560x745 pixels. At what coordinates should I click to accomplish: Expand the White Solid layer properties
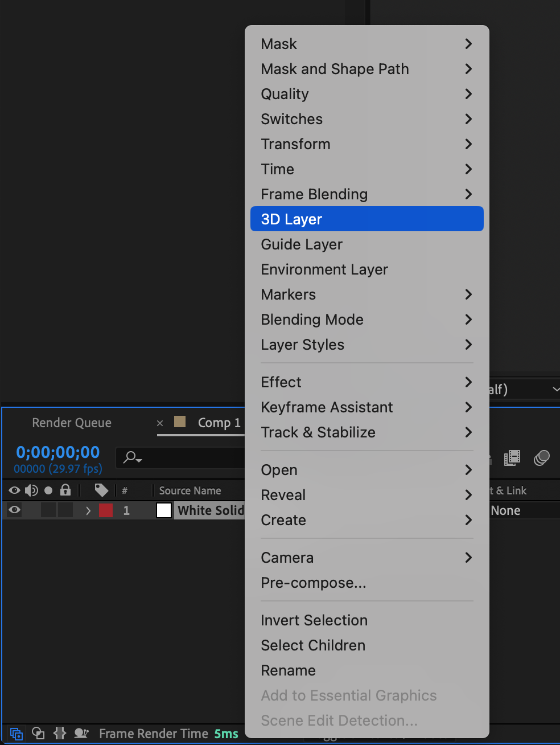click(88, 510)
